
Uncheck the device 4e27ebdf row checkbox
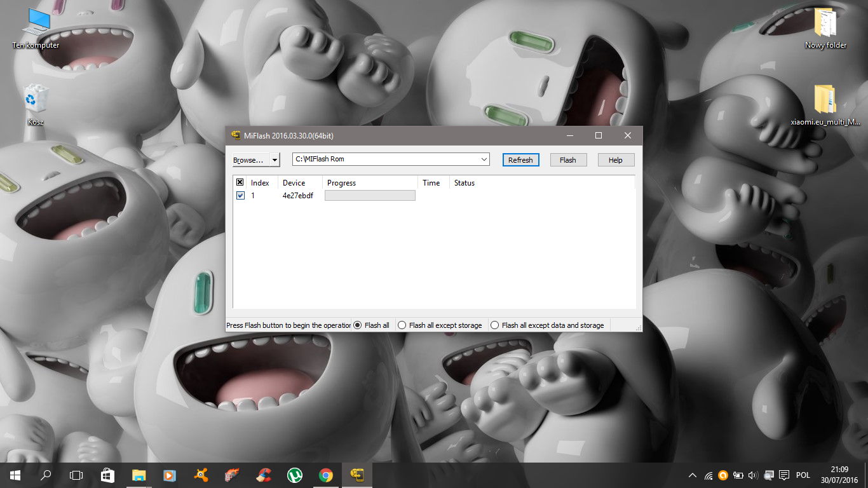pos(240,196)
